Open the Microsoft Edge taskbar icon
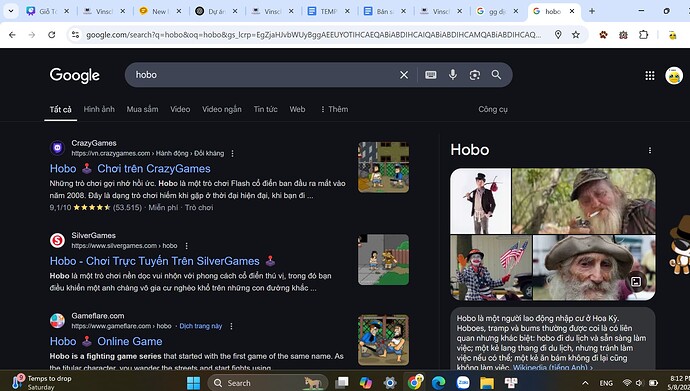This screenshot has height=391, width=690. pyautogui.click(x=438, y=383)
